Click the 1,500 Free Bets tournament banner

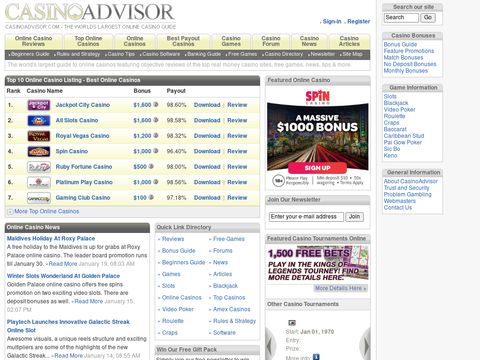[x=318, y=264]
